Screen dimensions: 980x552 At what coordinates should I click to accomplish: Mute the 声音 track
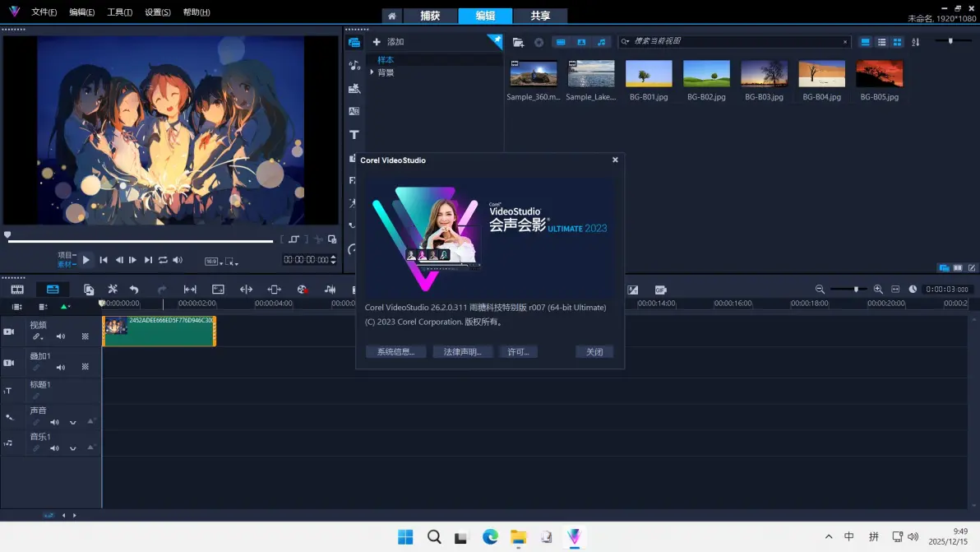[x=54, y=423]
